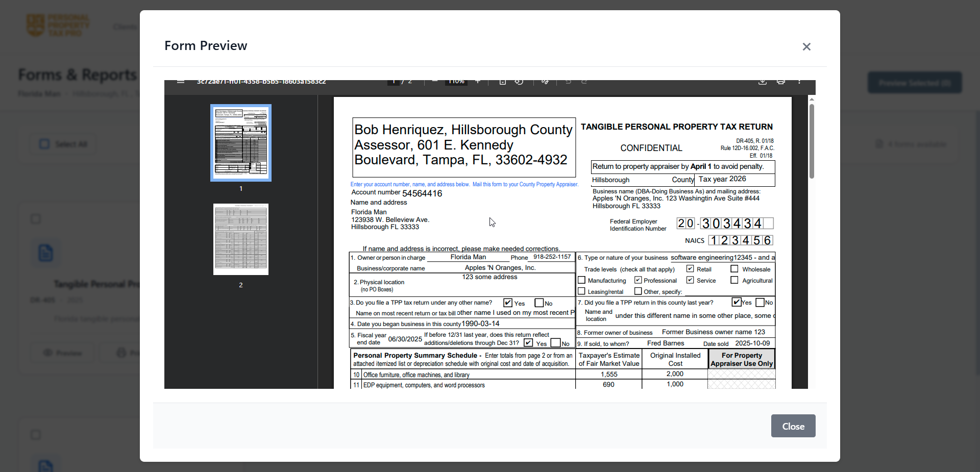
Task: Click the draw annotation icon in PDF toolbar
Action: [545, 82]
